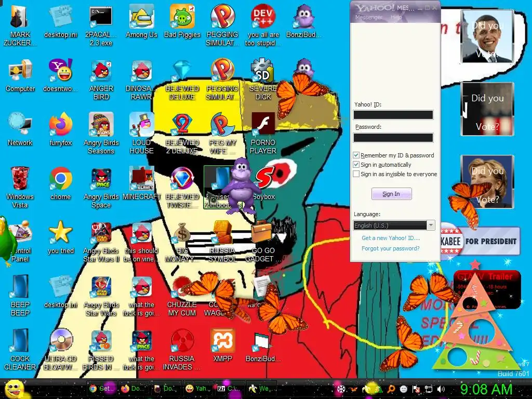Switch to the Chrome Get... taskbar item
This screenshot has width=532, height=399.
100,389
